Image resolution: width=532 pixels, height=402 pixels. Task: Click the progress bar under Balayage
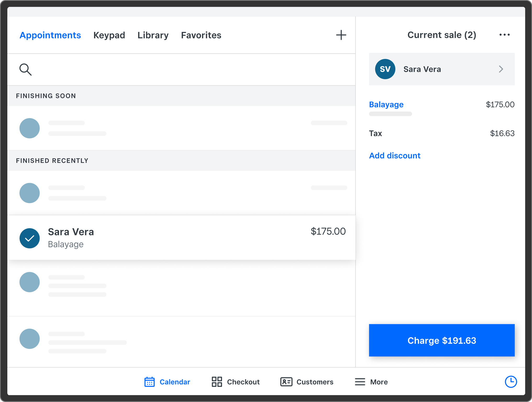390,114
